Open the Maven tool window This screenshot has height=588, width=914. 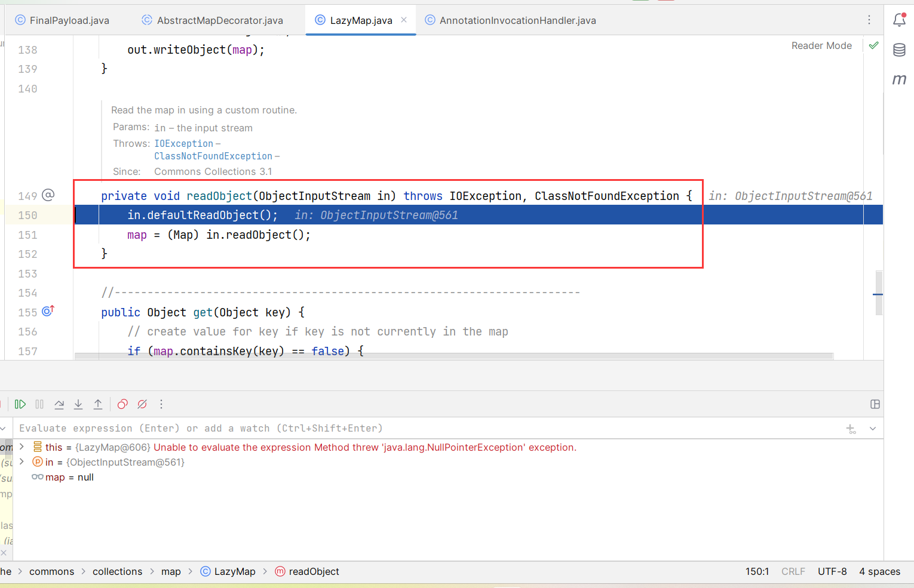899,79
